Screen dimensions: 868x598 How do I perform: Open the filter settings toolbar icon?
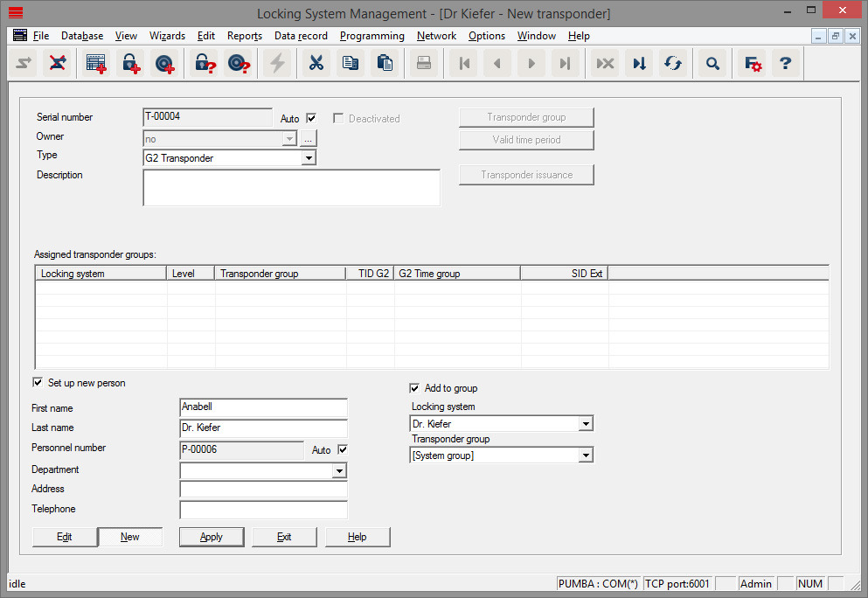[752, 63]
